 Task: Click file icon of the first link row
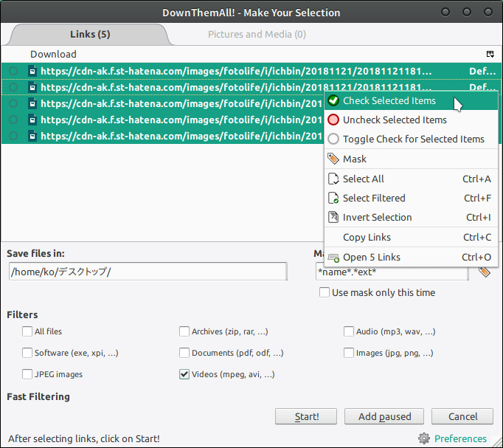(x=32, y=71)
